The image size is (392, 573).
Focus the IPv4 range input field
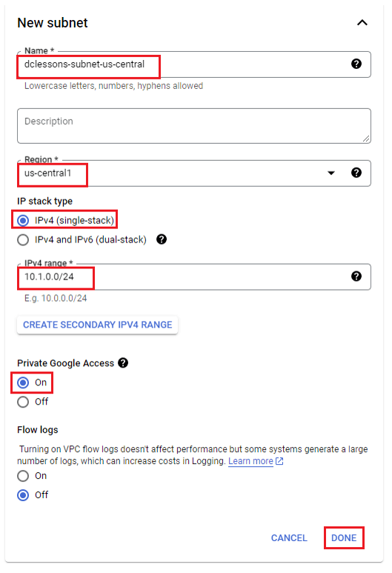[194, 276]
